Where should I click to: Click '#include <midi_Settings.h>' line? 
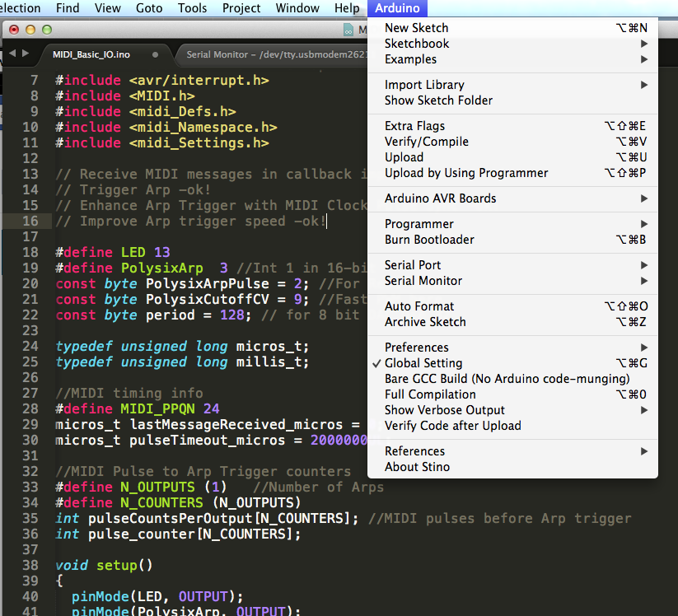pos(162,143)
